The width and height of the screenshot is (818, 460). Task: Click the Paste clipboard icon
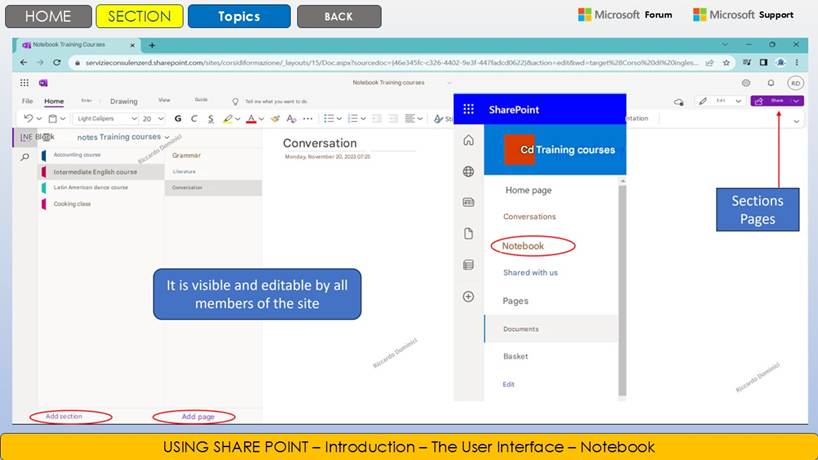(x=53, y=119)
